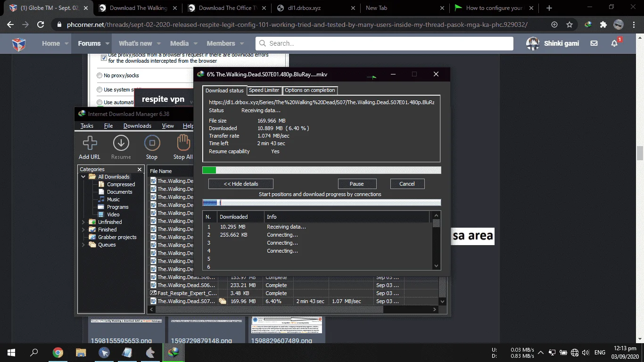Viewport: 644px width, 362px height.
Task: Click the Resume toolbar icon in IDM
Action: 121,143
